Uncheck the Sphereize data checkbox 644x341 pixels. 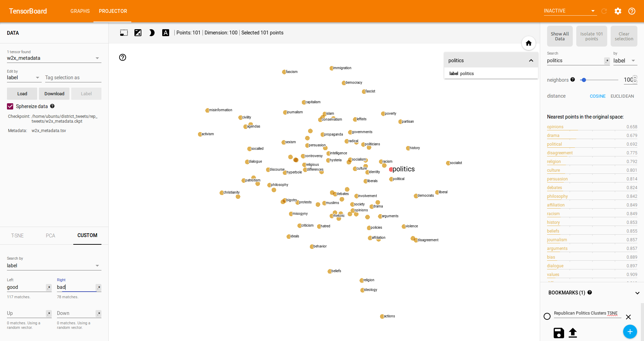tap(10, 106)
